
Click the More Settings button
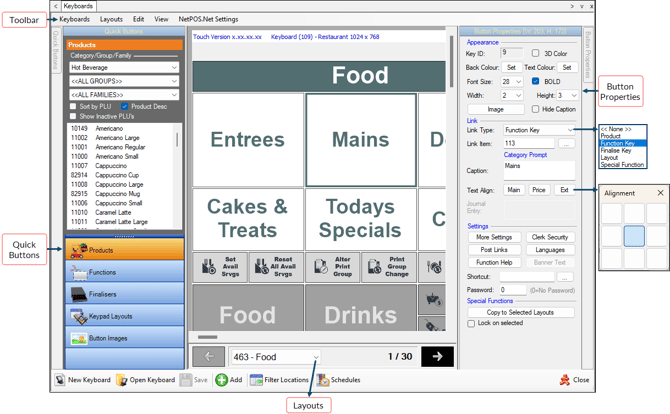(x=494, y=237)
